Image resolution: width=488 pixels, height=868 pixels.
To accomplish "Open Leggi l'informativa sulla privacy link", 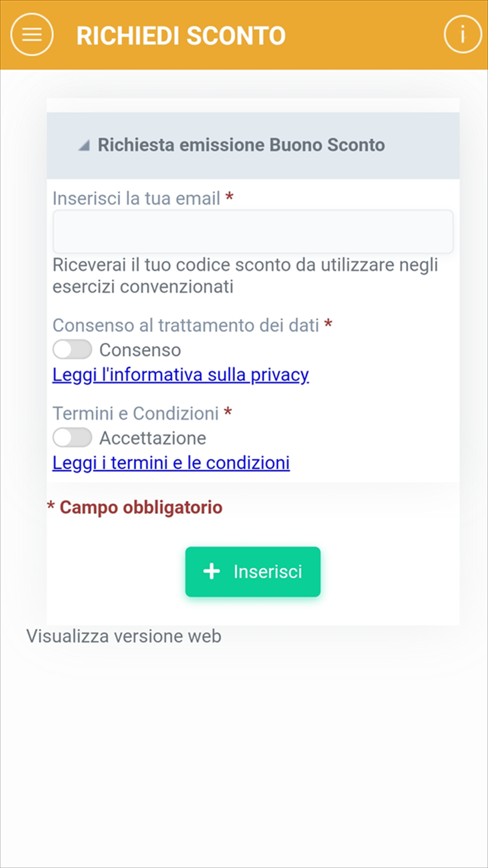I will tap(181, 375).
